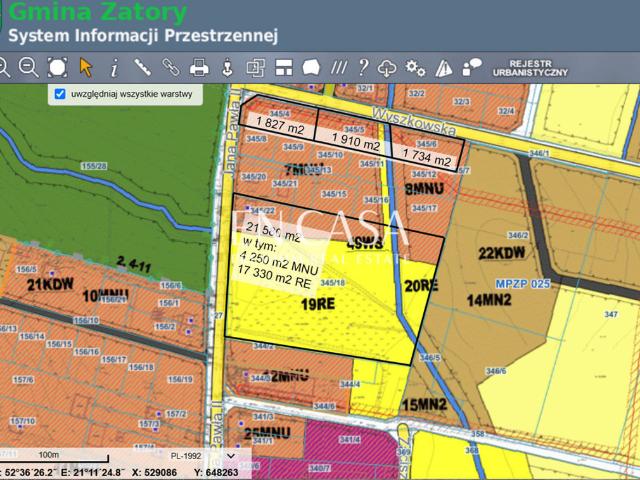Open the Rejestr Urbanistyczny button
Screen dimensions: 640x480
(537, 67)
